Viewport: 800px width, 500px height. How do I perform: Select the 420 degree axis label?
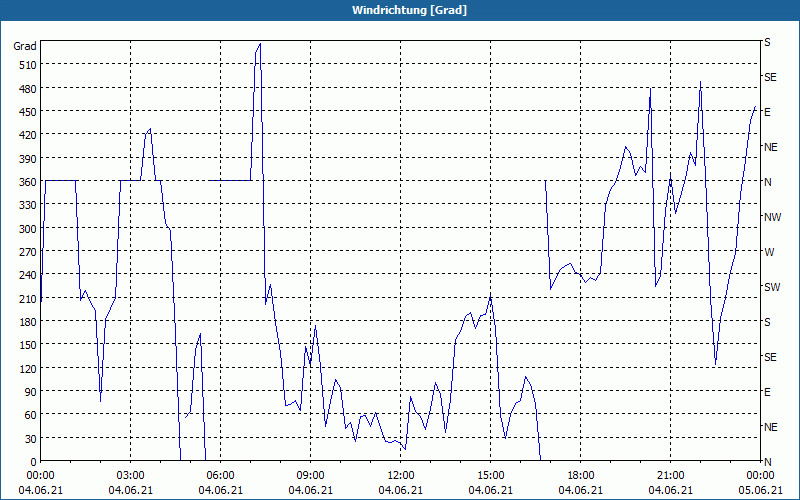(28, 135)
